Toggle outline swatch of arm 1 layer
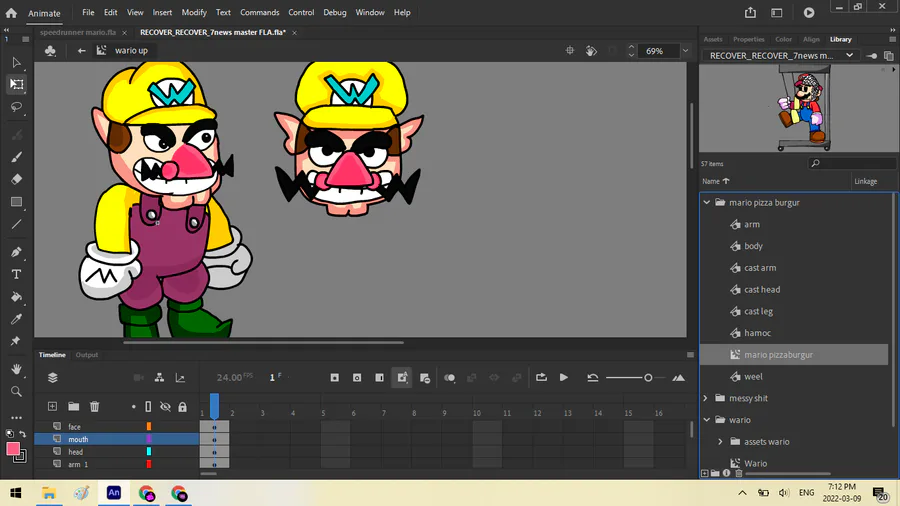 [x=149, y=464]
